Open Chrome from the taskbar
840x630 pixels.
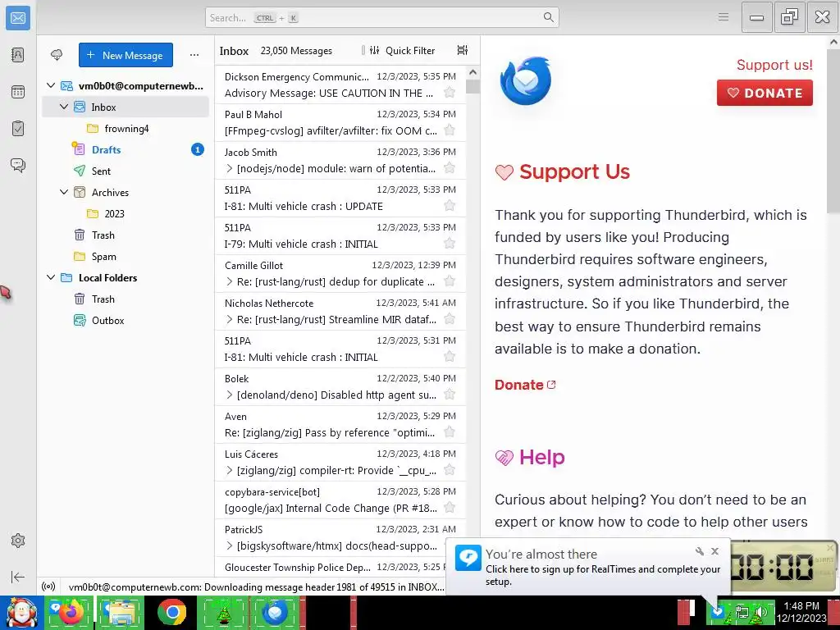tap(171, 612)
